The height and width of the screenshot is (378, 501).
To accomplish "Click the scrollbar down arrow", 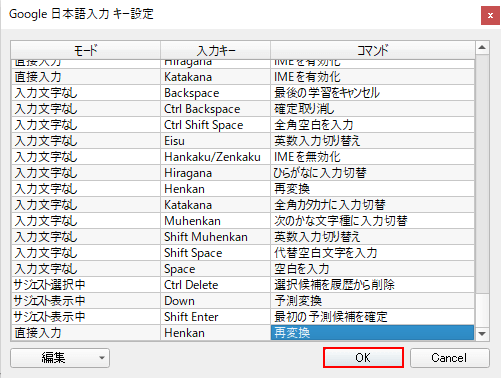I will (x=482, y=333).
